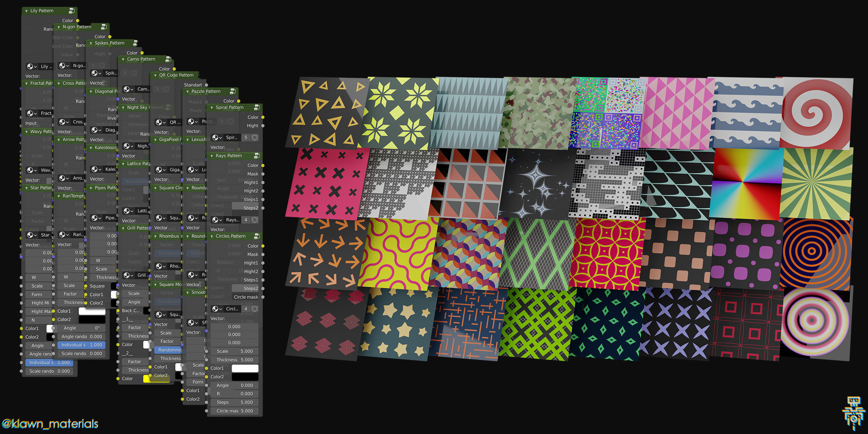Viewport: 868px width, 434px height.
Task: Click node tree icon beside 'Cros...' field
Action: coord(64,122)
